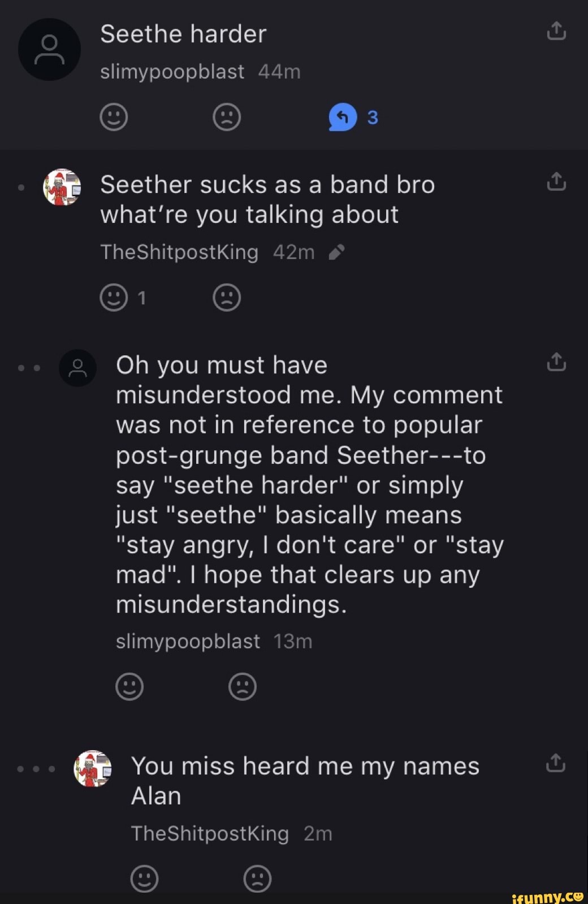Smile react to the "Seethe harder" comment

tap(114, 117)
